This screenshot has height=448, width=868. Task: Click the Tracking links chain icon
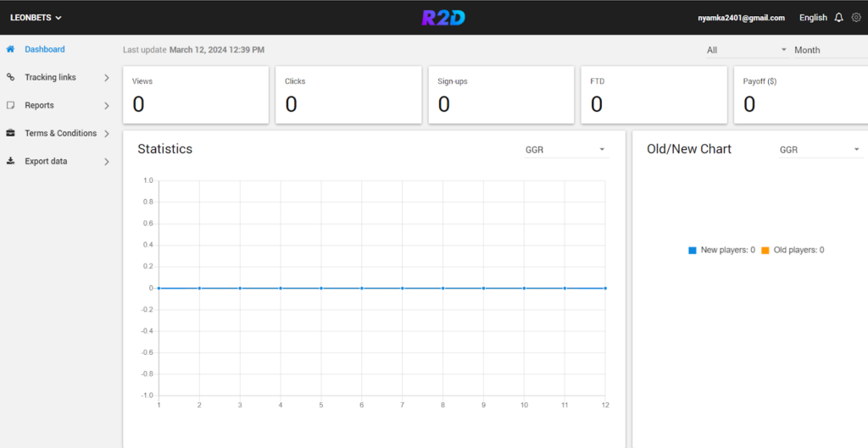click(x=10, y=77)
